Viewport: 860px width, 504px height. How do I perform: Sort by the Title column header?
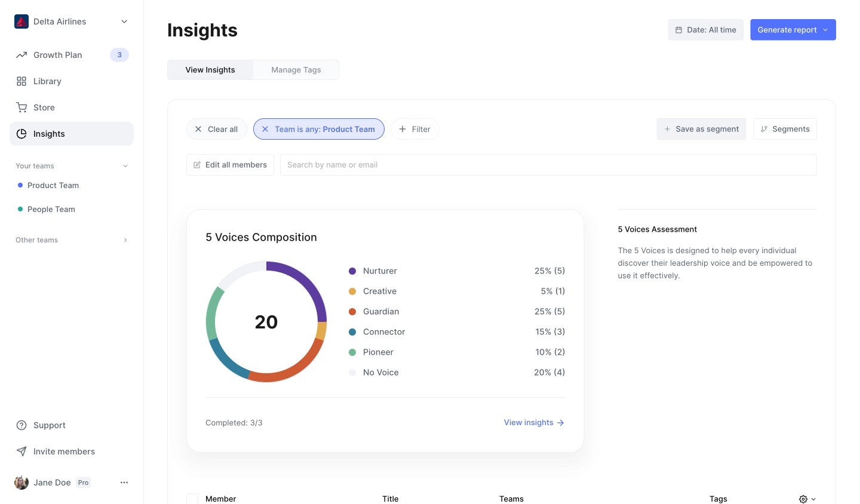(391, 499)
